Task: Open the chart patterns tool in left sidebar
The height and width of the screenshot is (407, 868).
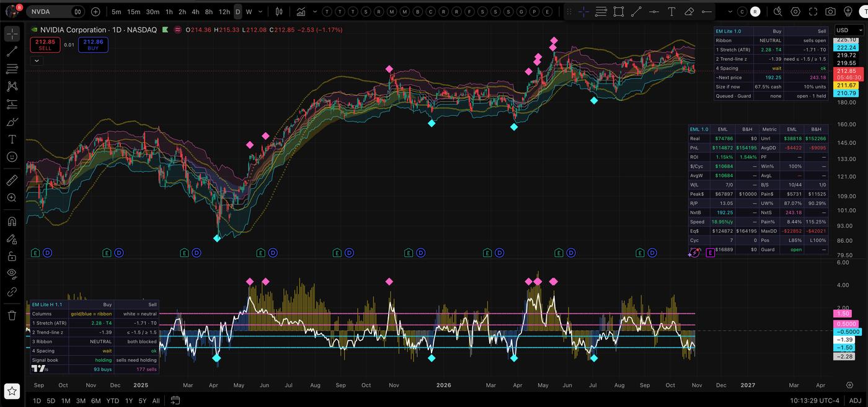Action: click(12, 86)
